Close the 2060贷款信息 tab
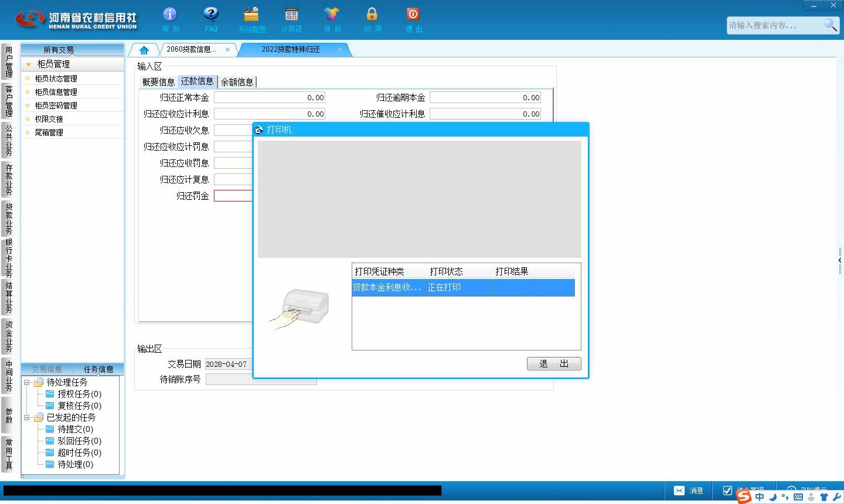 coord(227,50)
